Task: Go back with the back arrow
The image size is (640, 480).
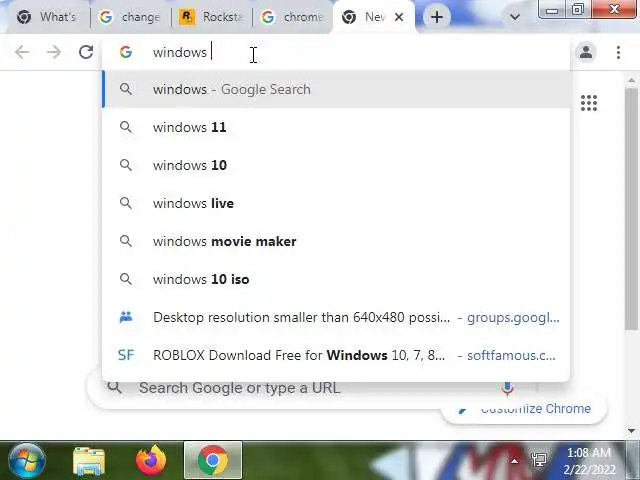Action: tap(22, 52)
